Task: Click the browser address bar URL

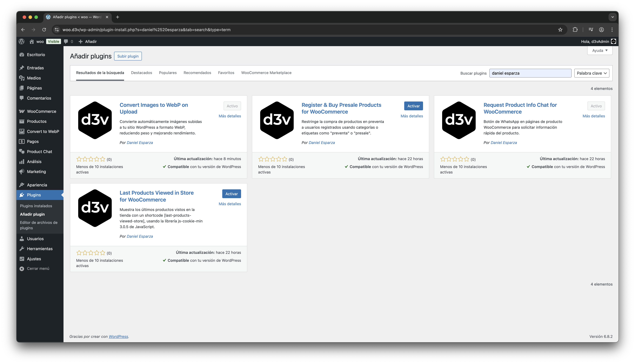Action: (x=146, y=30)
